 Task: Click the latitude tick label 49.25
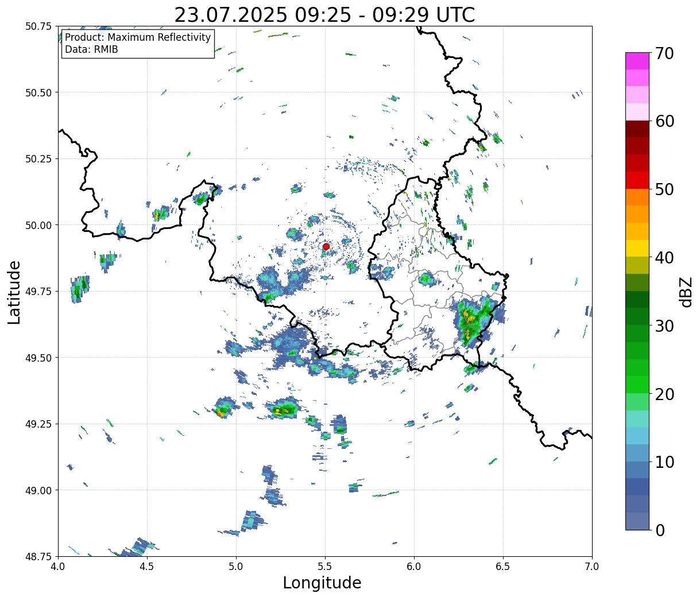pyautogui.click(x=38, y=424)
